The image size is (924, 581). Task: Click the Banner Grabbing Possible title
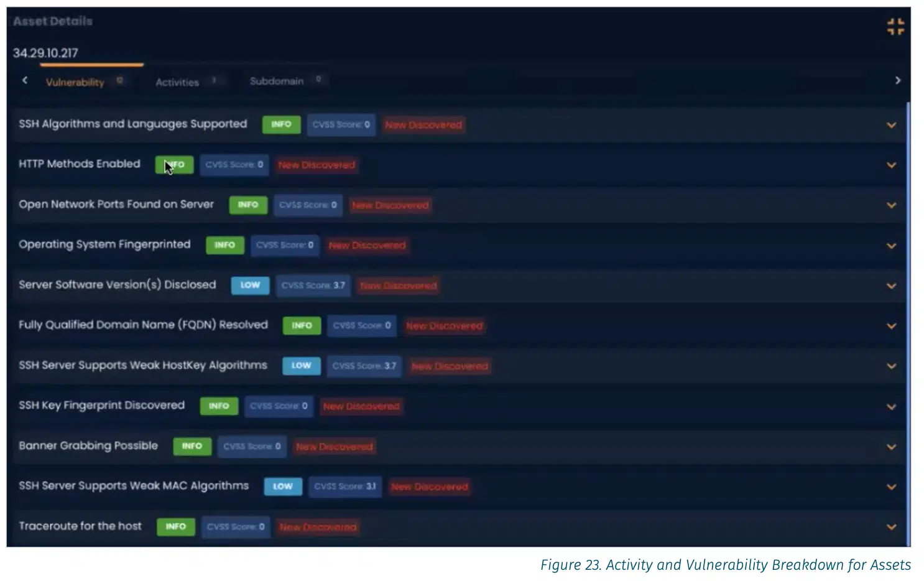[x=88, y=446]
